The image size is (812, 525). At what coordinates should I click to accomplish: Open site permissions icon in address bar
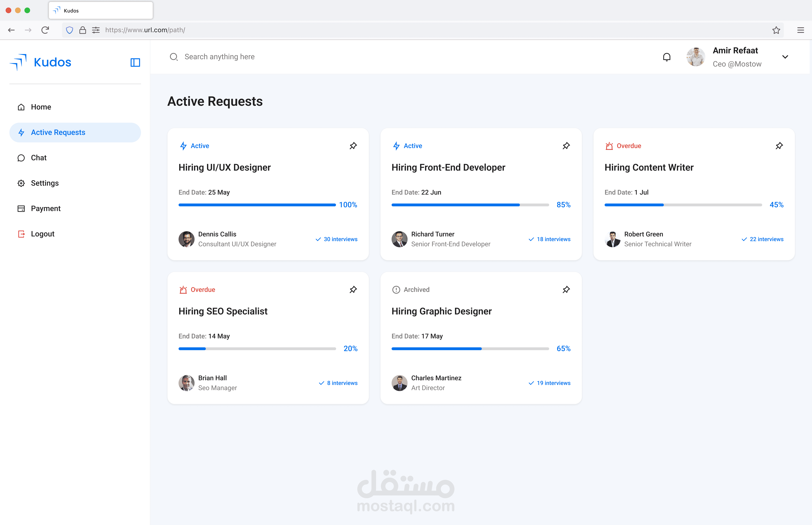pyautogui.click(x=96, y=30)
